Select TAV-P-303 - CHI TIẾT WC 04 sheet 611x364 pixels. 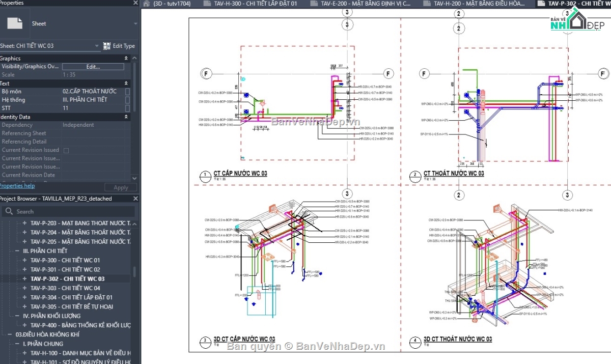[65, 288]
